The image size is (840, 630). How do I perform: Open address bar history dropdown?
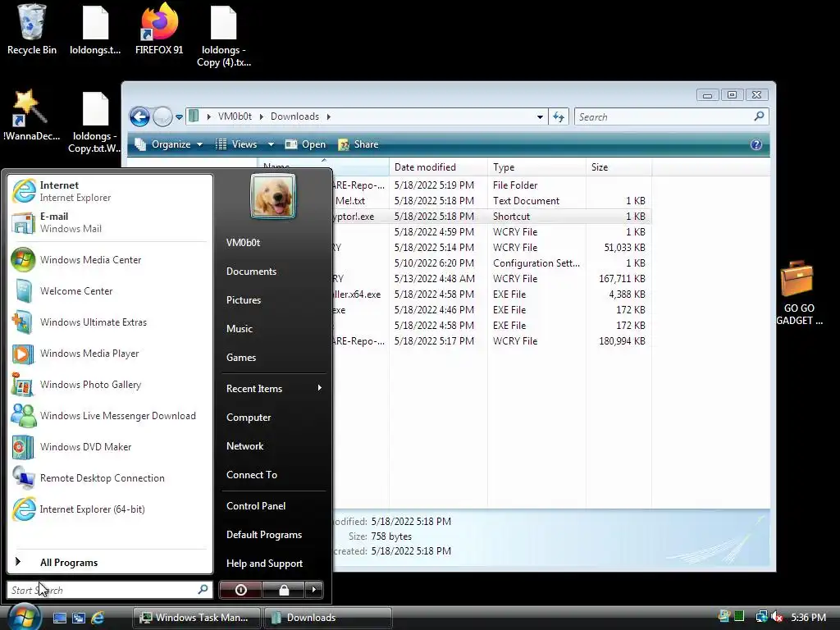[x=540, y=116]
